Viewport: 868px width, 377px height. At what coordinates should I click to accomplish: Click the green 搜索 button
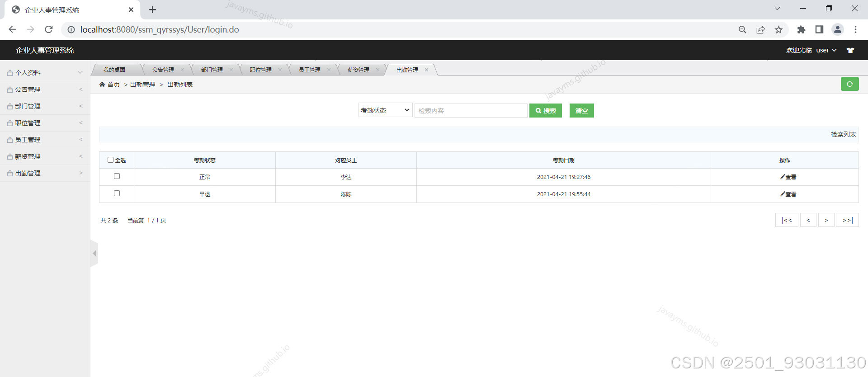tap(546, 111)
